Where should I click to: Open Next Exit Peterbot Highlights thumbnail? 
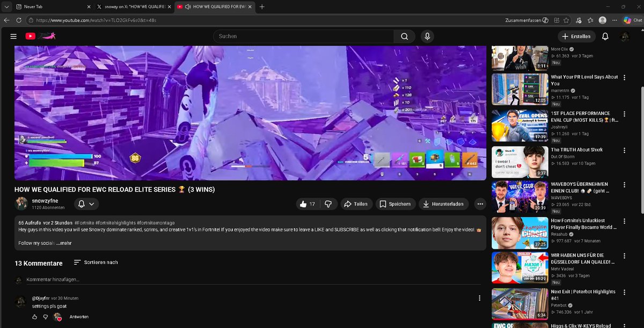click(x=520, y=304)
